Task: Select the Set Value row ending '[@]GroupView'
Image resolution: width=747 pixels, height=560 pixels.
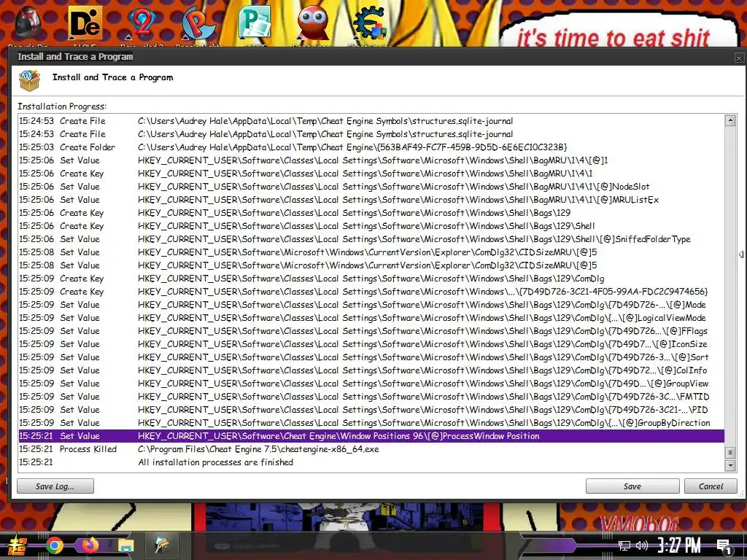Action: [371, 383]
